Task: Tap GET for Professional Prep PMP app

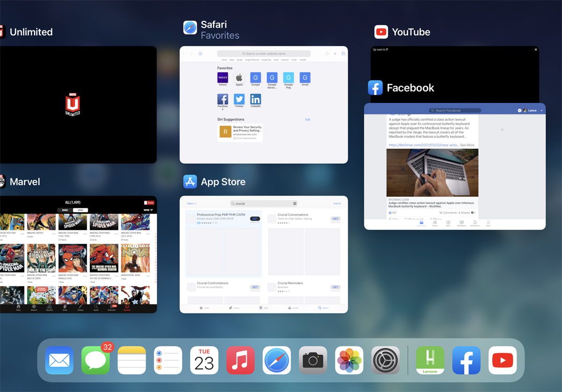Action: 255,219
